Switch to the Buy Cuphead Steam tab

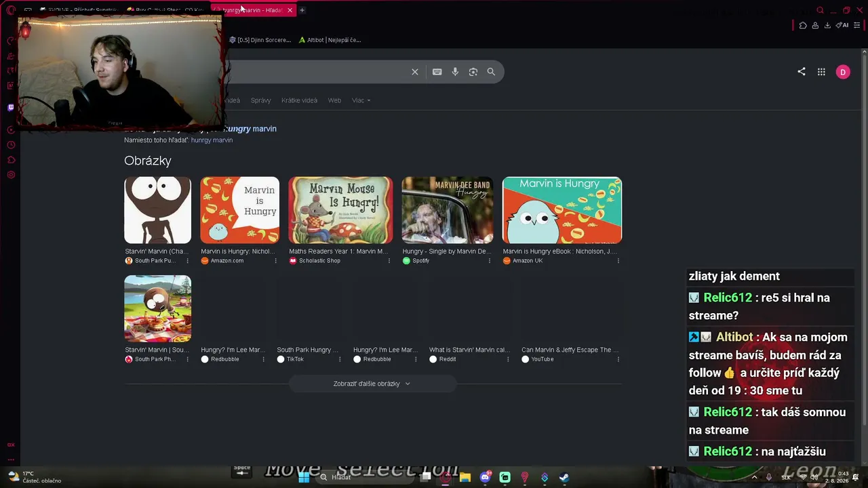[x=167, y=10]
